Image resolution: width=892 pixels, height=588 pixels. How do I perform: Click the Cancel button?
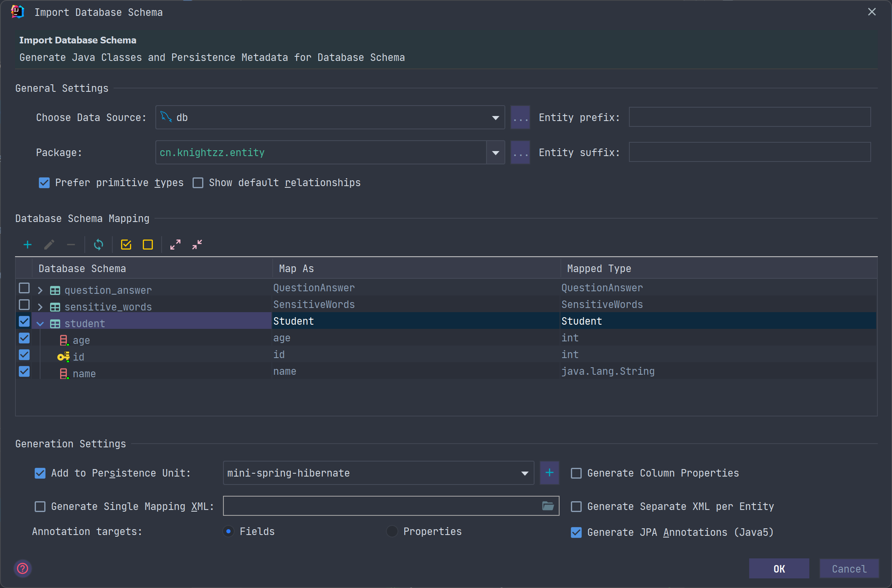849,569
